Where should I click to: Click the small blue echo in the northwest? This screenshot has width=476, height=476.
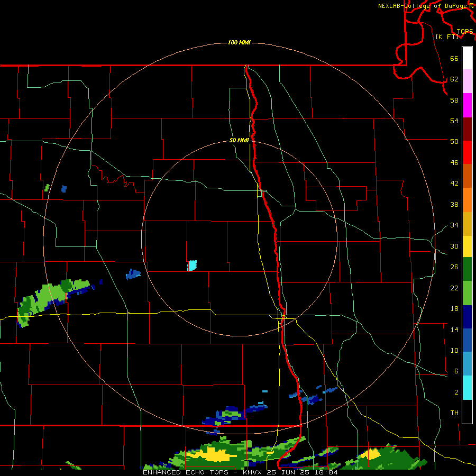coord(64,189)
